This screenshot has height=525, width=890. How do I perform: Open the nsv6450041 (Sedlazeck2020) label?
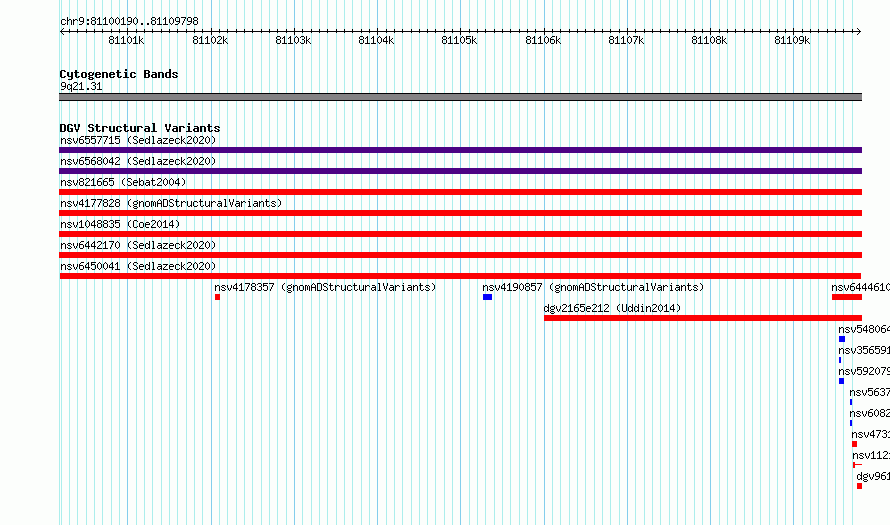pos(138,266)
